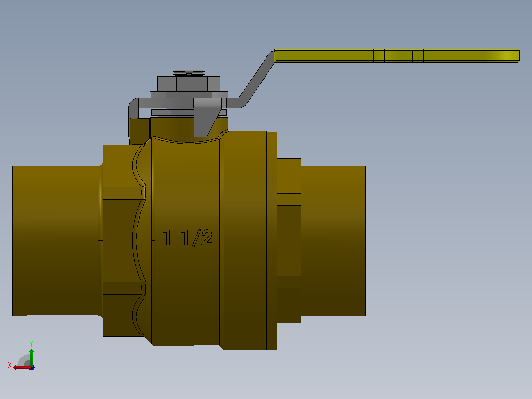This screenshot has height=399, width=532.
Task: Select the right pipe end of the valve
Action: (x=333, y=240)
